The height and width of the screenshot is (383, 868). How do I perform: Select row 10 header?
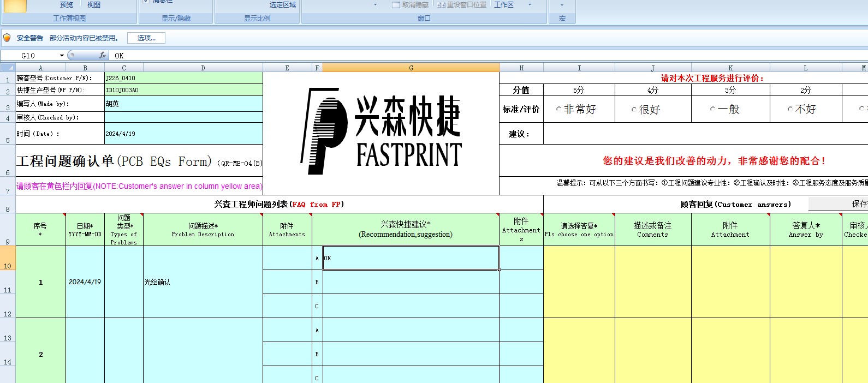[8, 258]
